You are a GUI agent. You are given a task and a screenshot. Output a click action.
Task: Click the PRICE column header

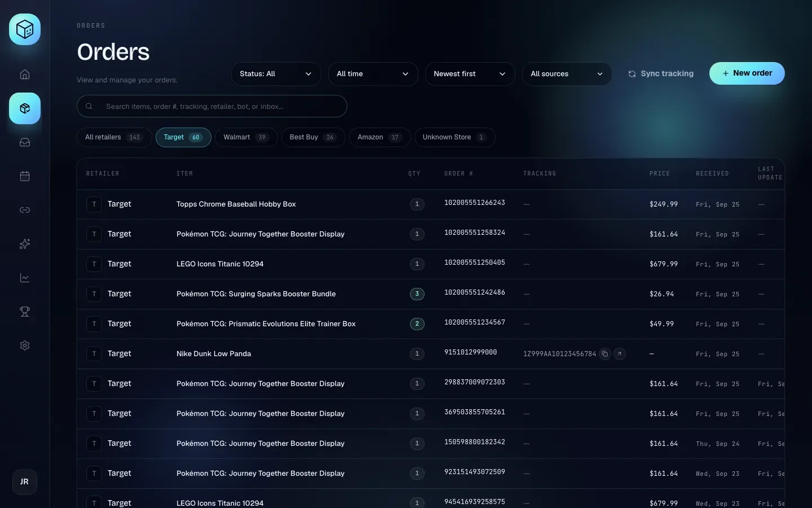click(x=660, y=174)
